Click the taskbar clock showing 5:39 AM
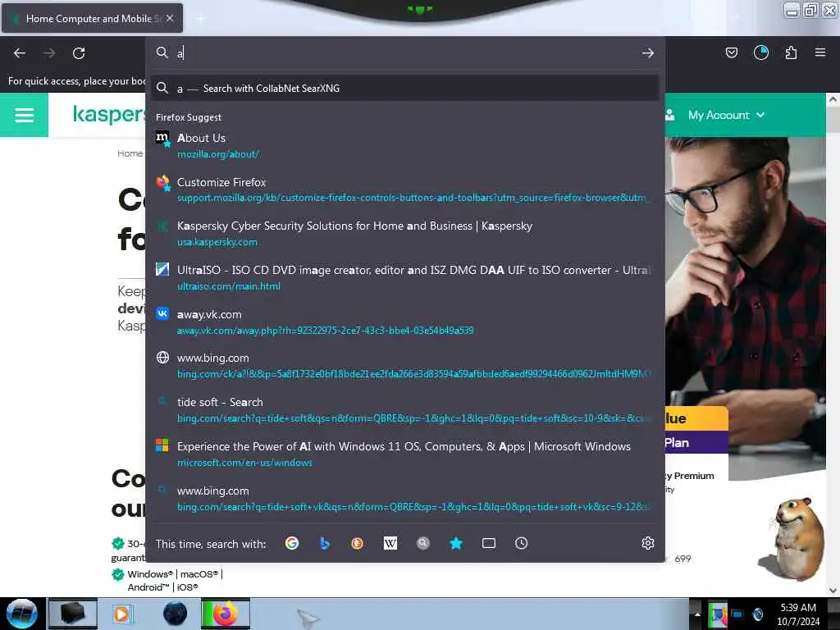Image resolution: width=840 pixels, height=630 pixels. pos(797,614)
